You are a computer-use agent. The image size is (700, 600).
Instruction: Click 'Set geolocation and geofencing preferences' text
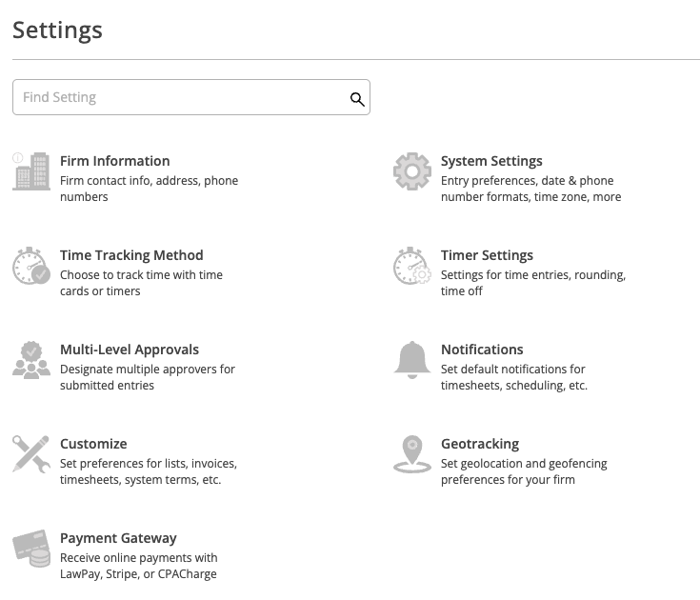click(x=524, y=471)
